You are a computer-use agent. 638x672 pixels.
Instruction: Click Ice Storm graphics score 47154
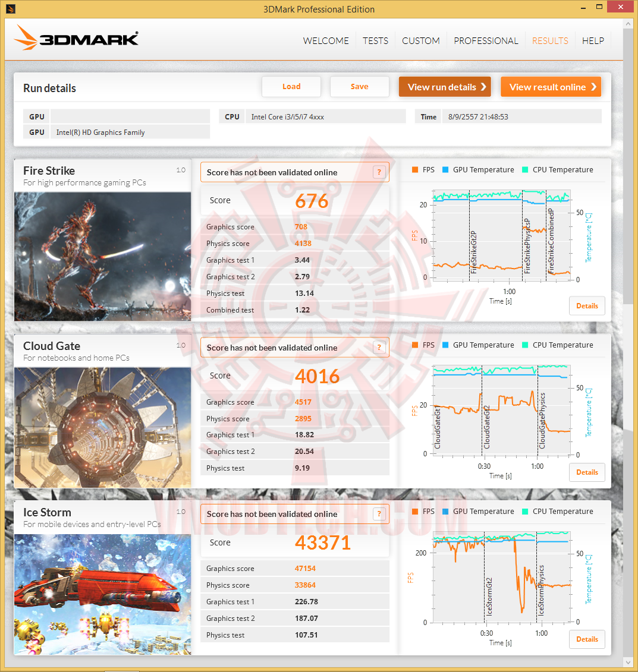click(x=305, y=568)
